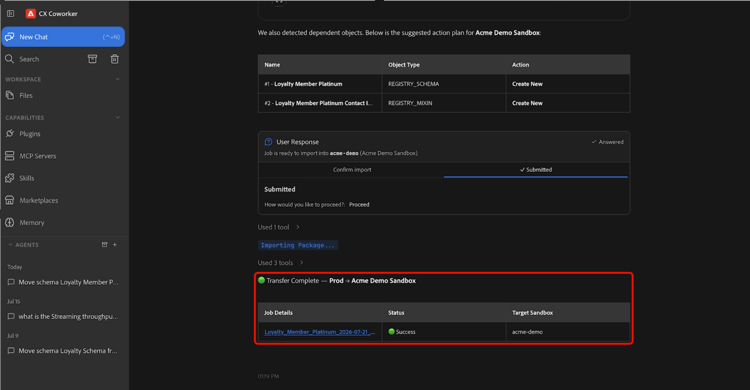Select the Submitted tab

[536, 170]
